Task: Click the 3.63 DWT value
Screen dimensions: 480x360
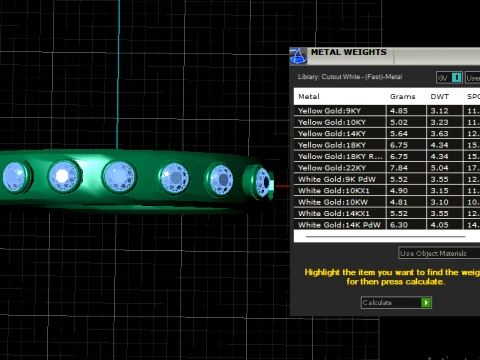Action: (439, 134)
